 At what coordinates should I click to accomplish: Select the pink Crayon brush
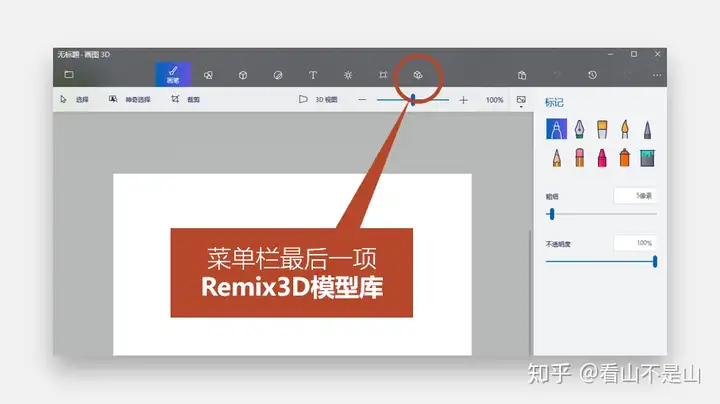(x=602, y=157)
